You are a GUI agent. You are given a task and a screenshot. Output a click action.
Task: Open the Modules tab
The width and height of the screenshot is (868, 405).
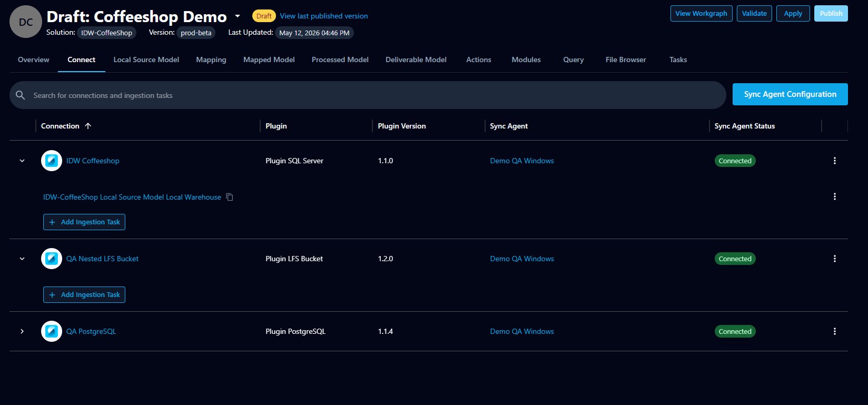[x=526, y=60]
